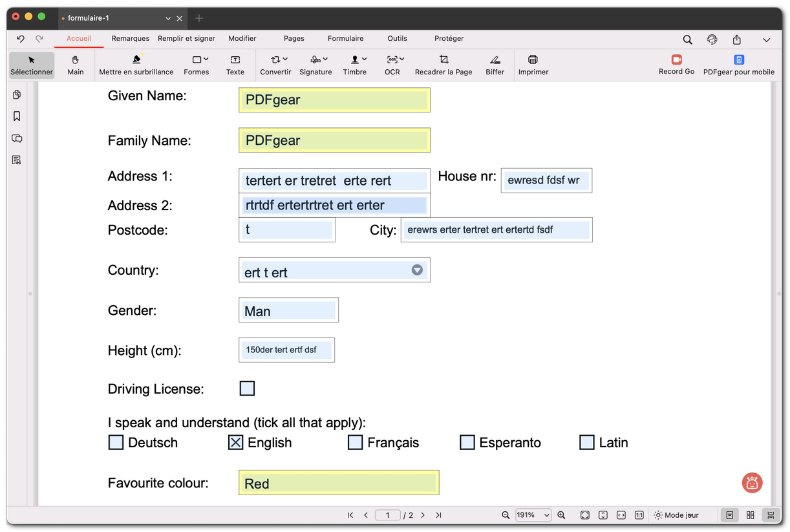The height and width of the screenshot is (532, 790).
Task: Select the Timbre (stamp) tool
Action: coord(354,65)
